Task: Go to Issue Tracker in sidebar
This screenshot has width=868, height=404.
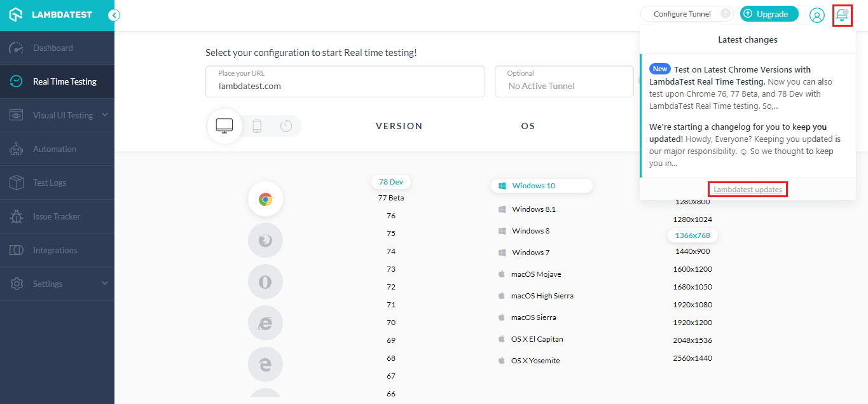Action: [x=57, y=216]
